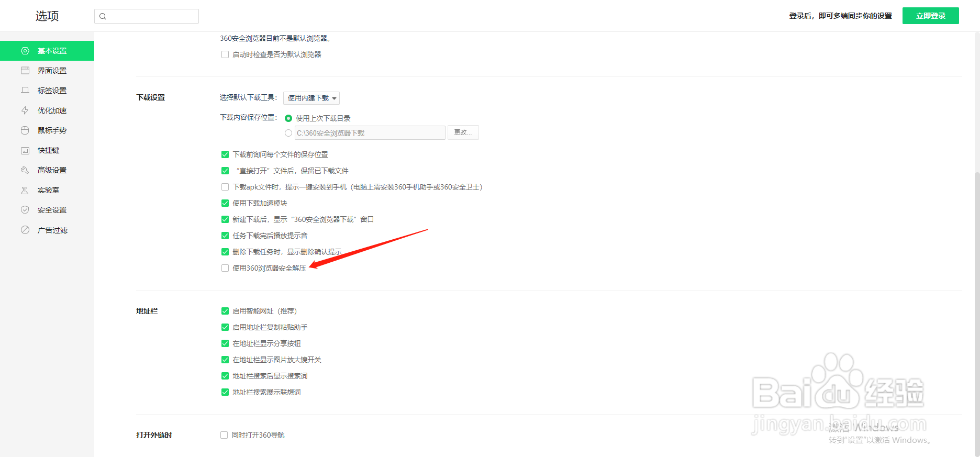Click 登录后，即可多端同步你的设置 text
Image resolution: width=980 pixels, height=457 pixels.
point(841,16)
